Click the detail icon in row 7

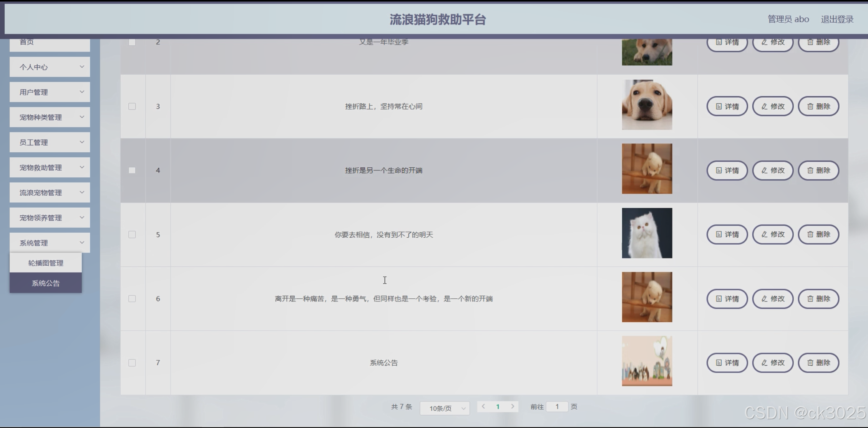(x=719, y=363)
